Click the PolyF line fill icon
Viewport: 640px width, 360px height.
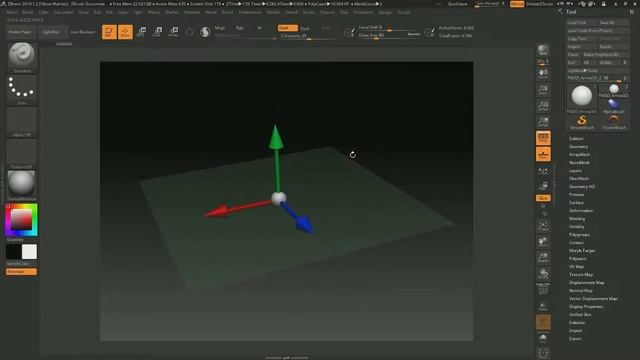pos(543,290)
